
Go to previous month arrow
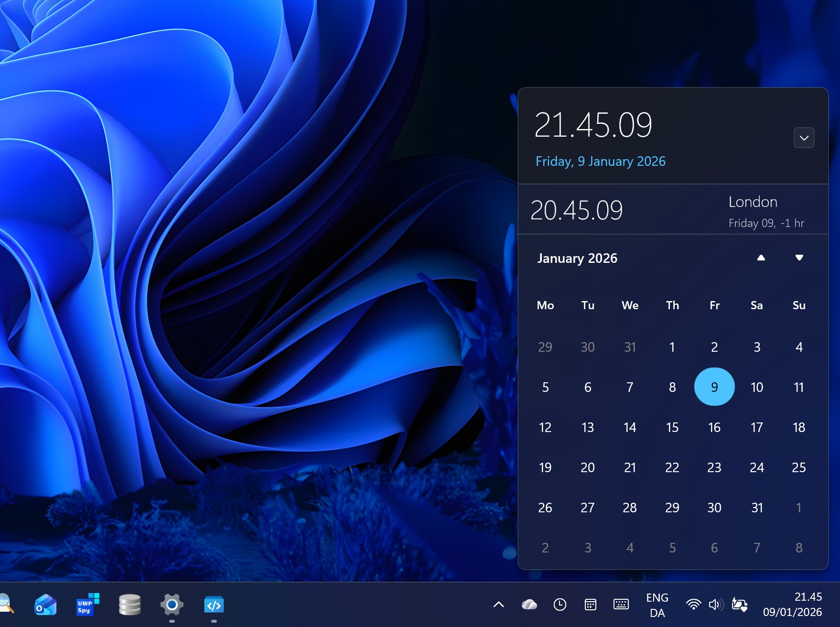coord(761,258)
